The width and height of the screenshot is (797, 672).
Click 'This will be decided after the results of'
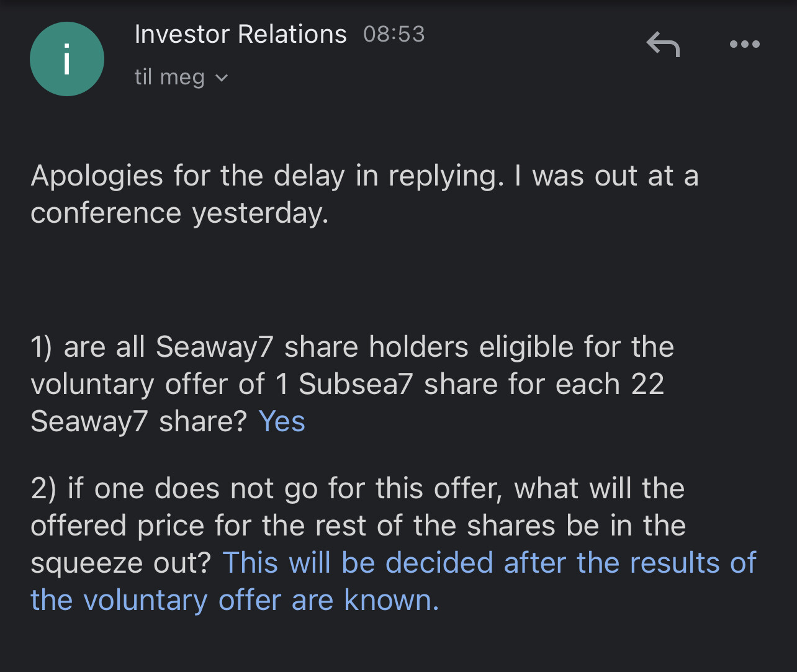[489, 563]
